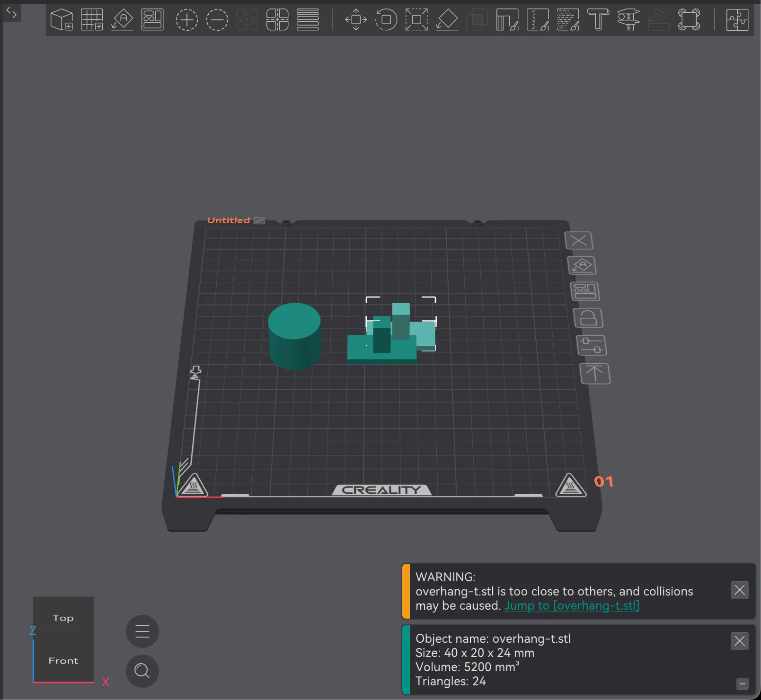Click the plate's Auto orient icon
Image resolution: width=761 pixels, height=700 pixels.
[582, 265]
